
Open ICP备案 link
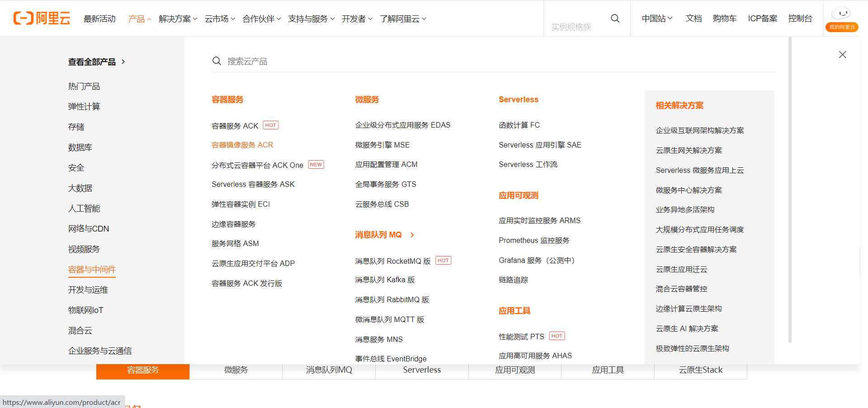(x=763, y=19)
